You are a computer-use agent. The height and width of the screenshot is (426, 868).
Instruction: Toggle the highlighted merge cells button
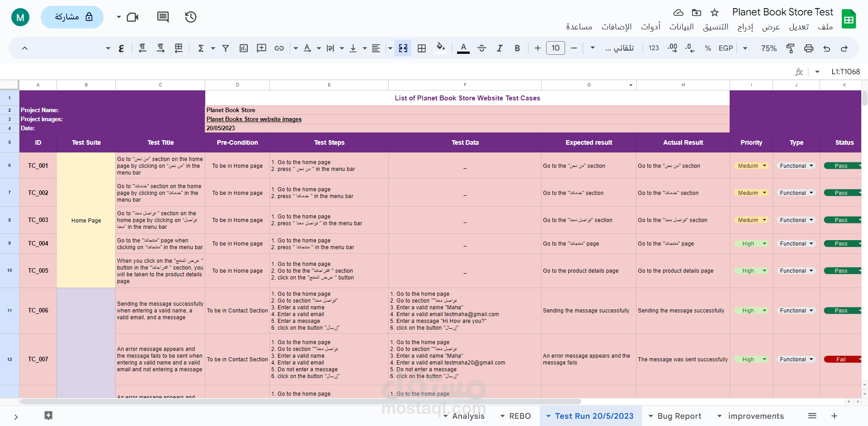[403, 48]
